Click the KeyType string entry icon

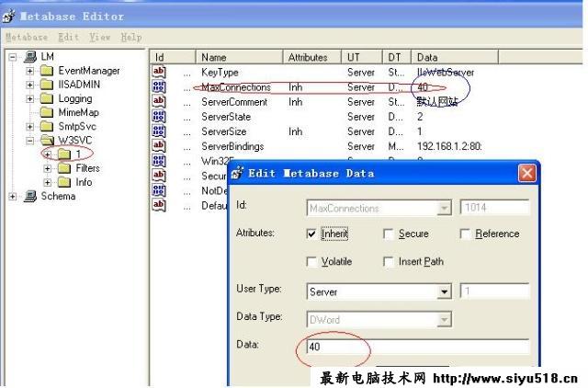pos(159,72)
